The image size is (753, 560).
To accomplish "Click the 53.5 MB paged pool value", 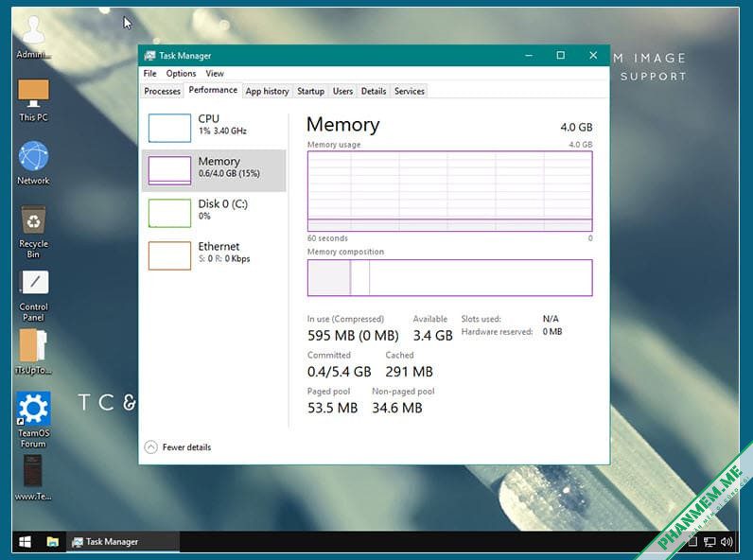I will click(x=332, y=408).
